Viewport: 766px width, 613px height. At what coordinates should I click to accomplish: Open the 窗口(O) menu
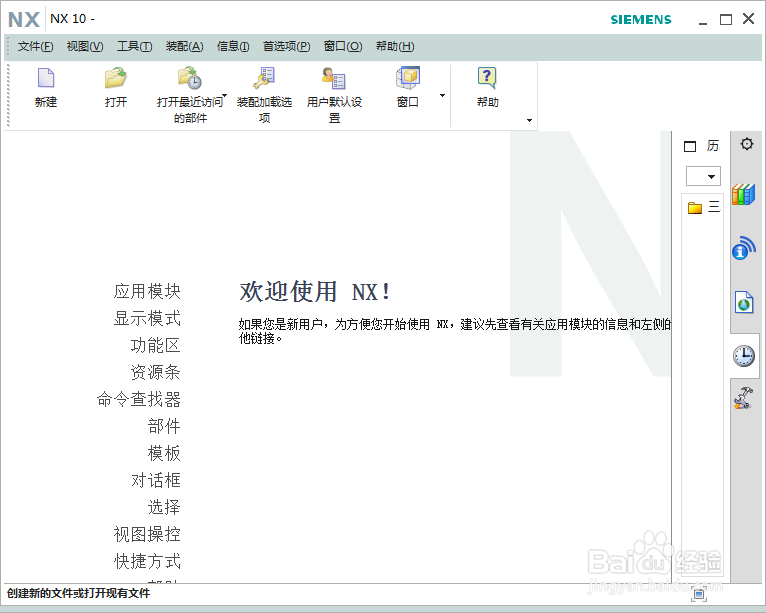point(343,46)
